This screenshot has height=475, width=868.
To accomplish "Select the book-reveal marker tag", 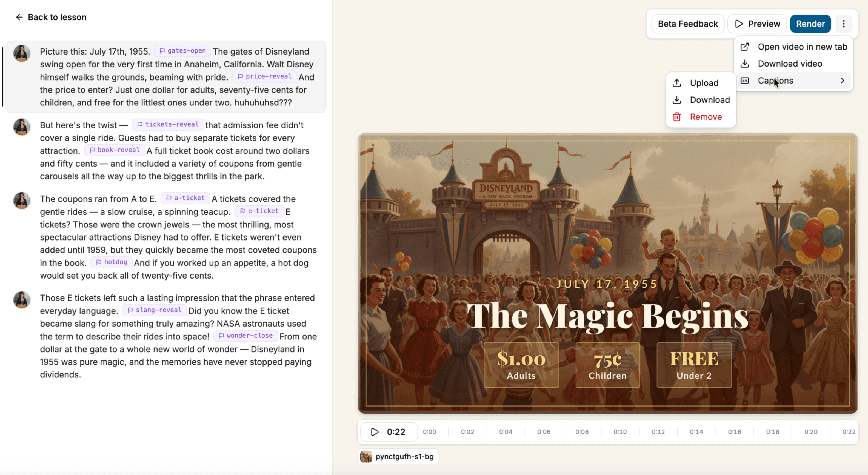I will coord(115,150).
